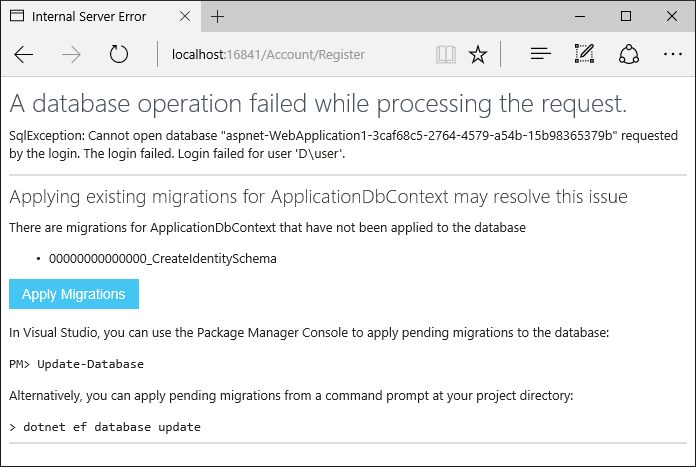Click the forward navigation arrow
The width and height of the screenshot is (696, 467).
71,55
